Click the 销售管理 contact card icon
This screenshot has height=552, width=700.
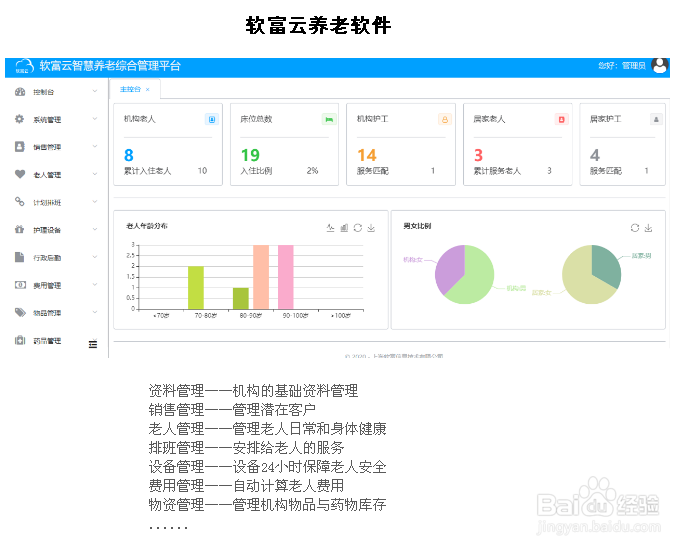(x=20, y=146)
